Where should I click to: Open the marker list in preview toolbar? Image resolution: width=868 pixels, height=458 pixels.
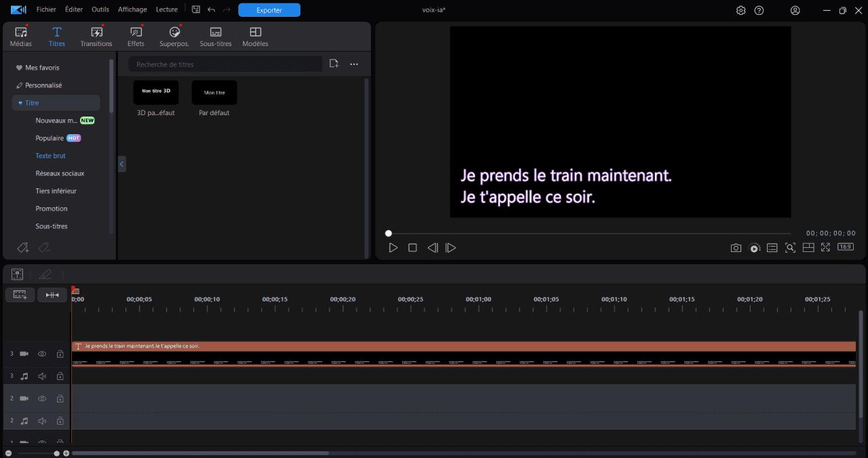click(x=772, y=247)
